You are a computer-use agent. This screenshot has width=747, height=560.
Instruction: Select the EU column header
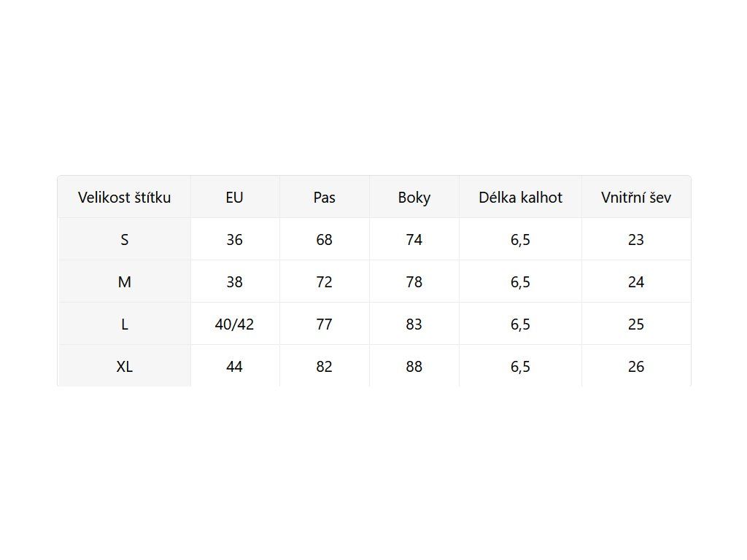point(234,197)
